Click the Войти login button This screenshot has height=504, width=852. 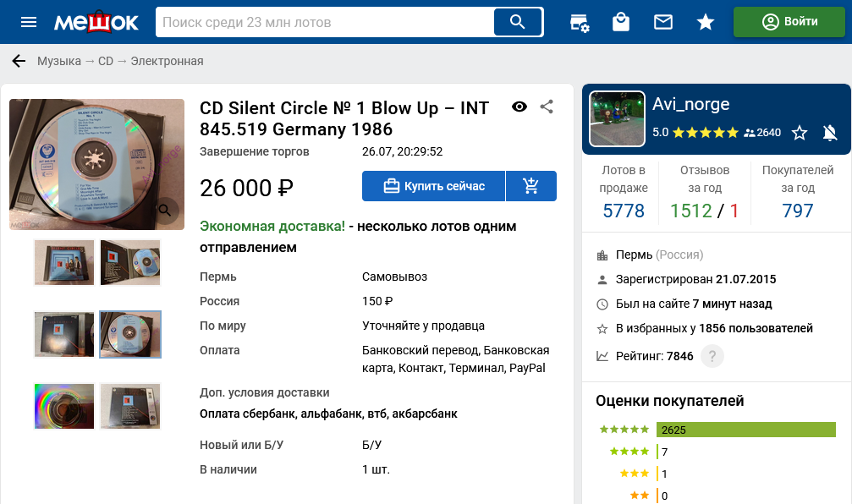tap(789, 22)
